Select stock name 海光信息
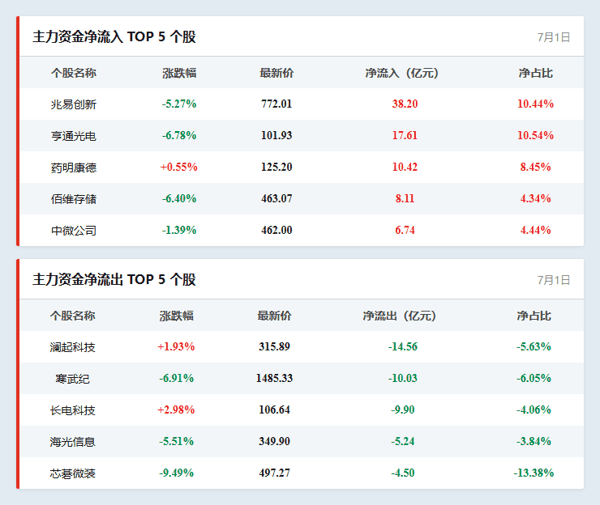 click(72, 442)
